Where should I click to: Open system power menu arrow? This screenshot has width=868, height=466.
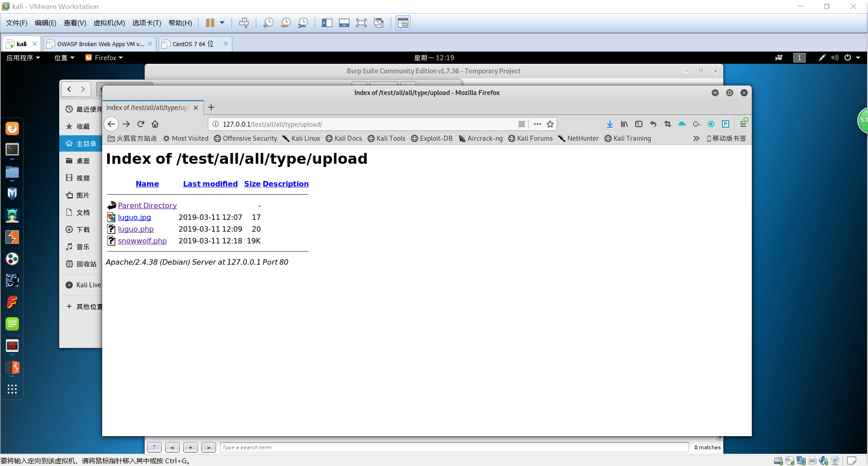coord(858,57)
